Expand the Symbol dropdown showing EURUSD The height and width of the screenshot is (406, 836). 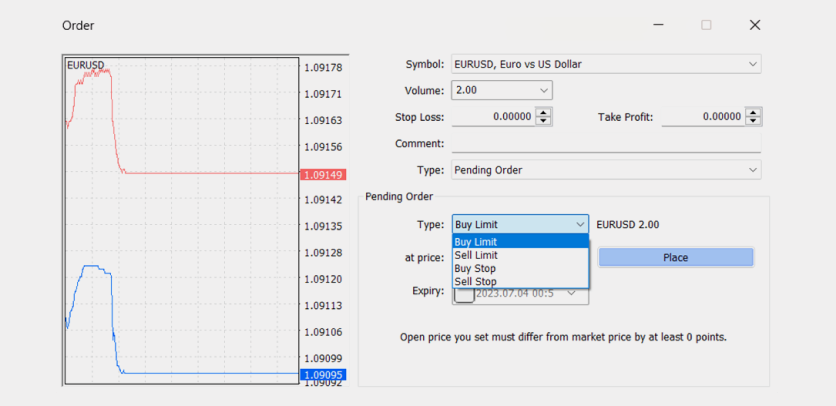pyautogui.click(x=753, y=64)
